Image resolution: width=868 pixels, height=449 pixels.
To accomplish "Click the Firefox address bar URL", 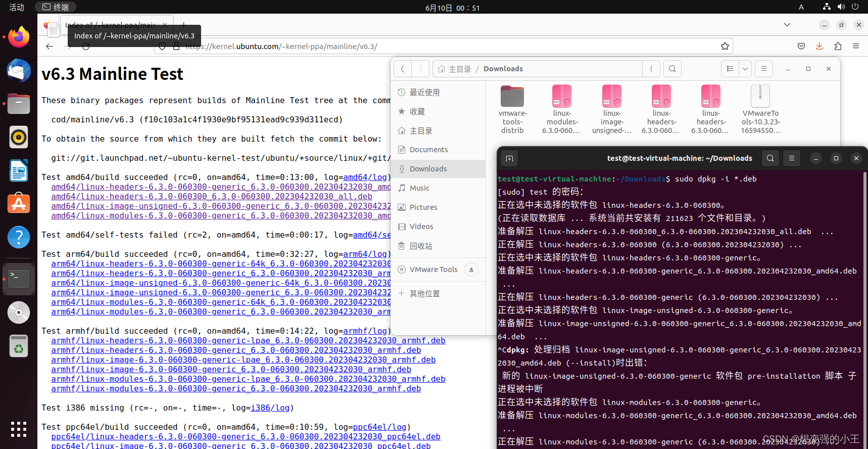I will coord(281,46).
